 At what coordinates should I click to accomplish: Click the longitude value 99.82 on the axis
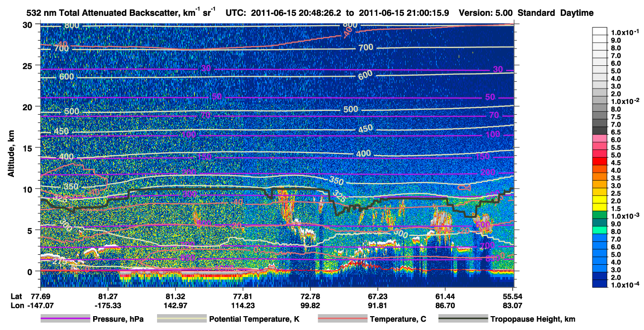(x=310, y=305)
